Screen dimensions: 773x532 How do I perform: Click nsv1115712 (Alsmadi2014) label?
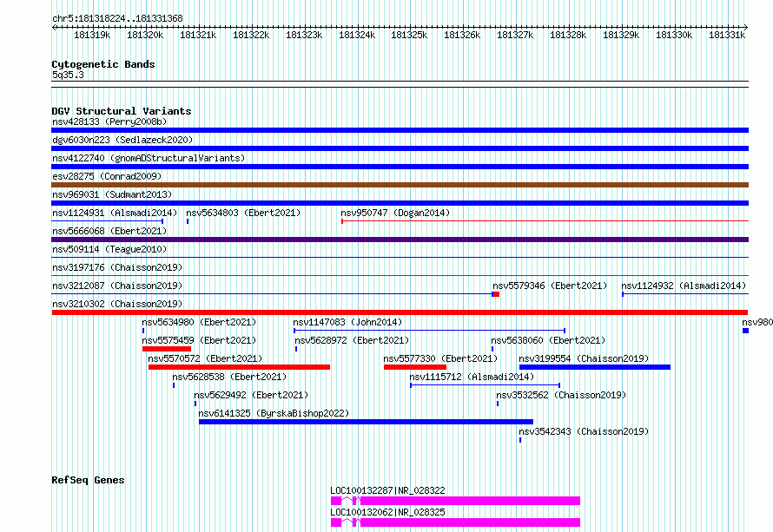coord(472,377)
